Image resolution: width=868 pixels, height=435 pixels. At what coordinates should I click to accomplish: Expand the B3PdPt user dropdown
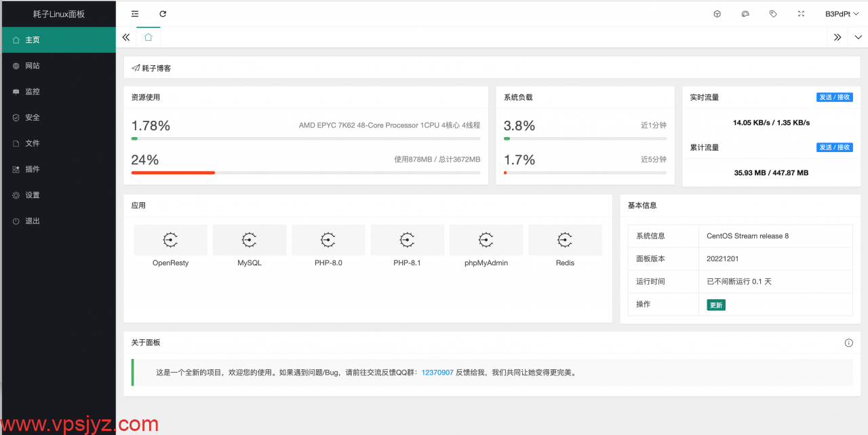842,14
